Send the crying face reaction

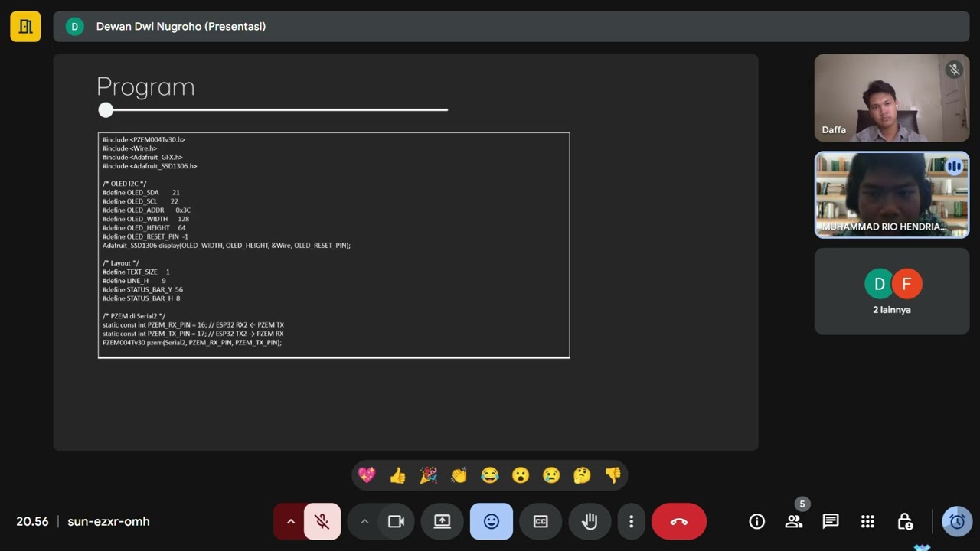tap(551, 475)
